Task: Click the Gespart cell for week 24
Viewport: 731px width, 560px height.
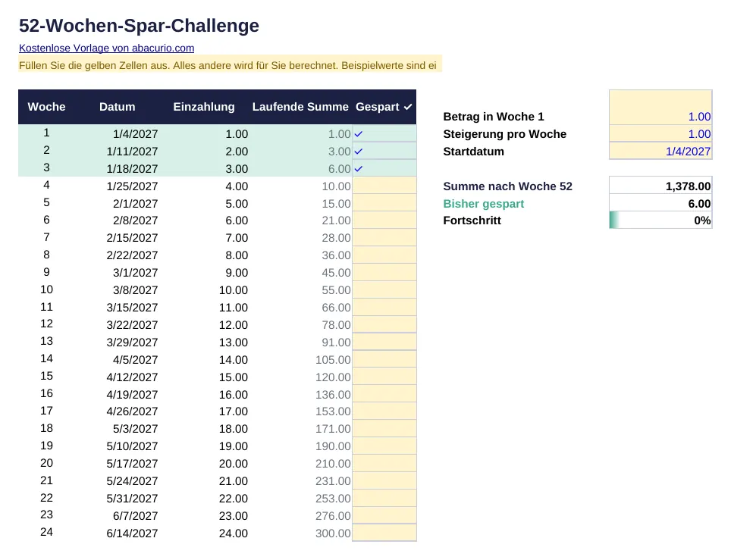Action: (384, 533)
